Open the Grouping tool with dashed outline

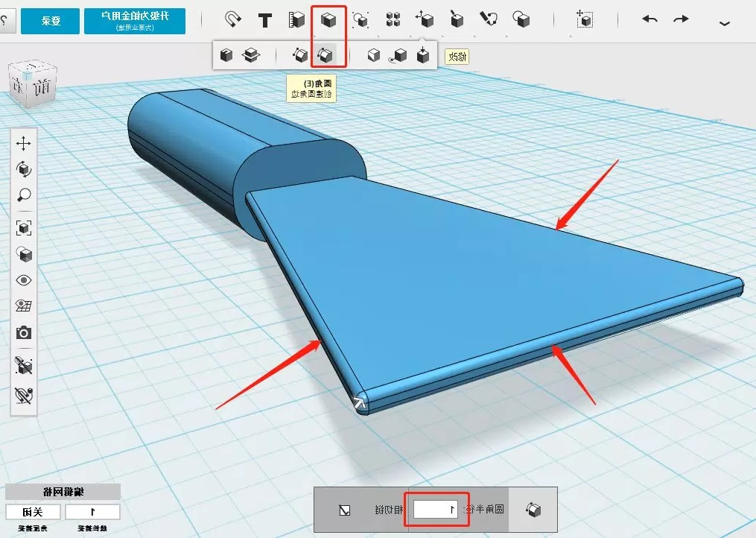coord(360,20)
